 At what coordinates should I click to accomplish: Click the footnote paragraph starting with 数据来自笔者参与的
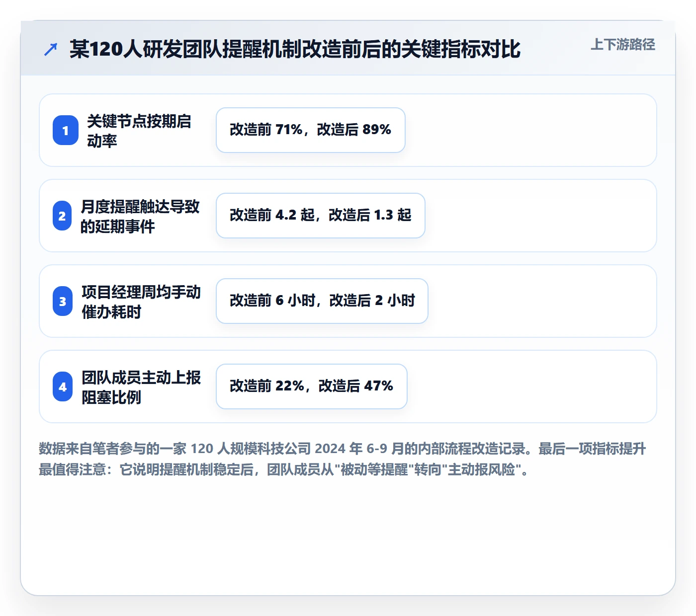(343, 459)
